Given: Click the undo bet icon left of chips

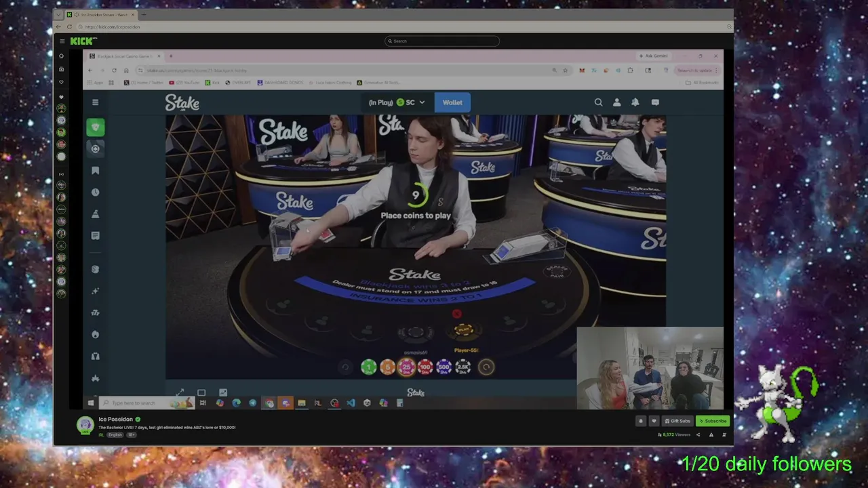Looking at the screenshot, I should [x=345, y=367].
